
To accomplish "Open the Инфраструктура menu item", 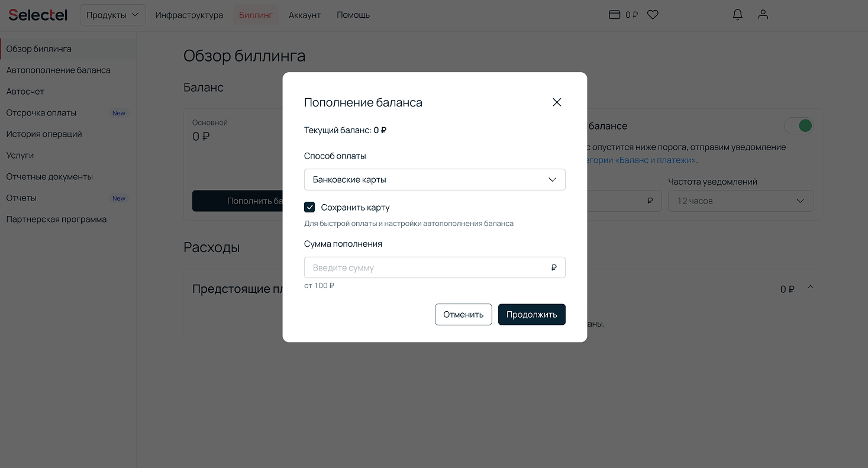I will (x=189, y=15).
